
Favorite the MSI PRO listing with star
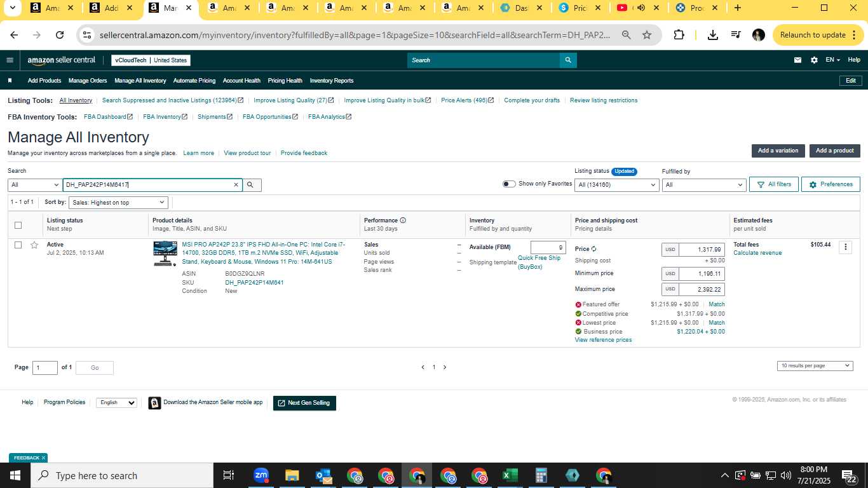(34, 245)
